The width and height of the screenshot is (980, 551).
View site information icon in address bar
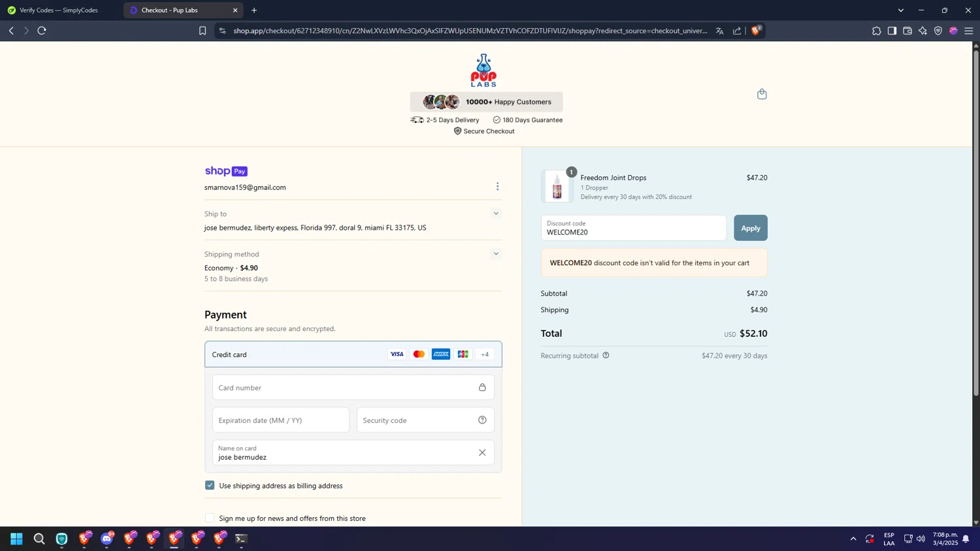pos(222,31)
